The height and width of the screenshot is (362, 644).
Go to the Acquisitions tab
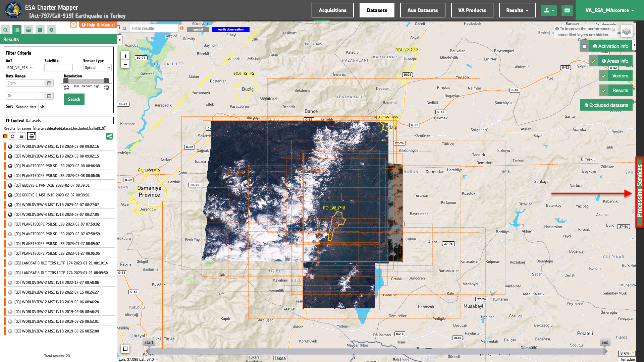332,10
